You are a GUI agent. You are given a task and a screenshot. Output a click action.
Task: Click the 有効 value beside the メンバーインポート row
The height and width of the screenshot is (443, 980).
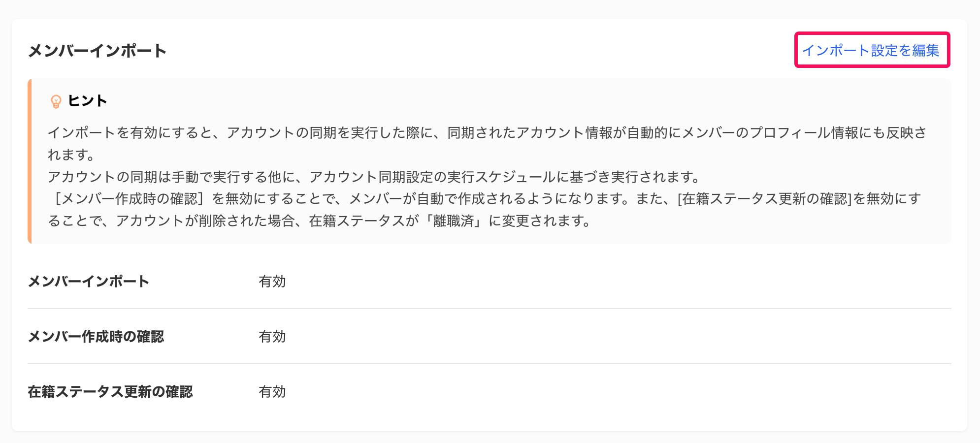[x=272, y=282]
